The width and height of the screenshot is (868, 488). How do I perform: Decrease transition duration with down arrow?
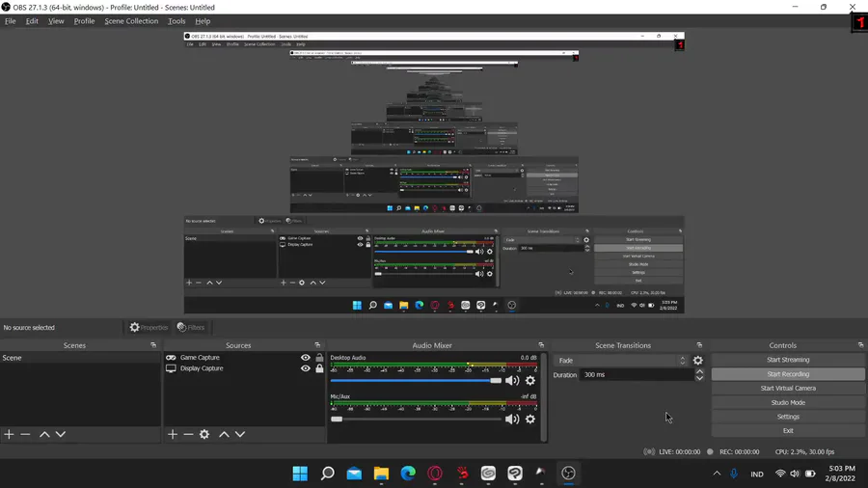click(699, 378)
